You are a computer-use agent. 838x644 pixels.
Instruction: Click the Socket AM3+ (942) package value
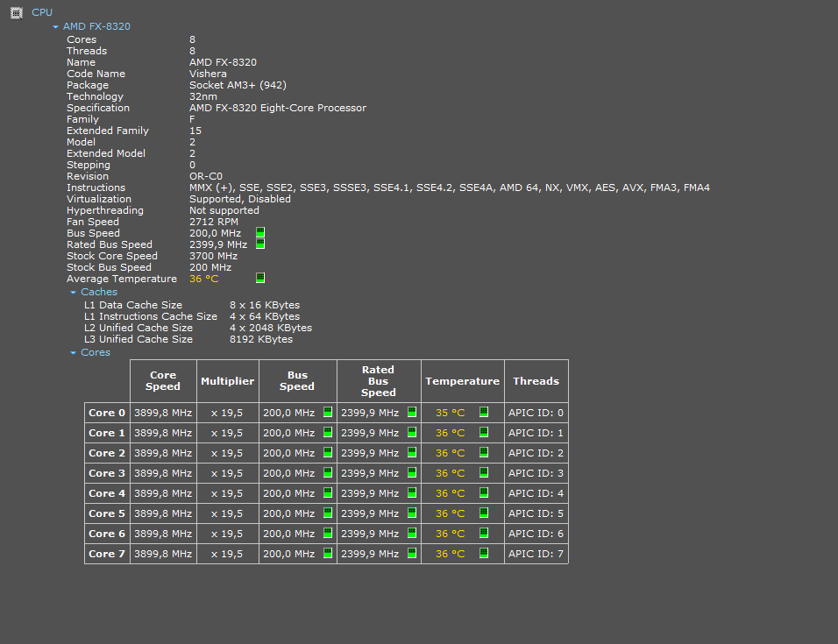pyautogui.click(x=238, y=85)
